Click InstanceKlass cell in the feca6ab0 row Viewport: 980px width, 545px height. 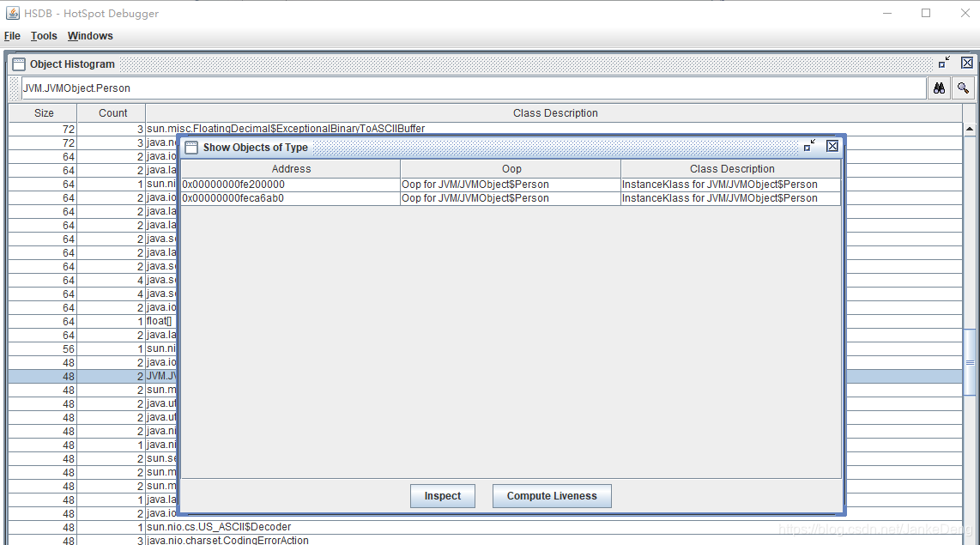tap(731, 198)
